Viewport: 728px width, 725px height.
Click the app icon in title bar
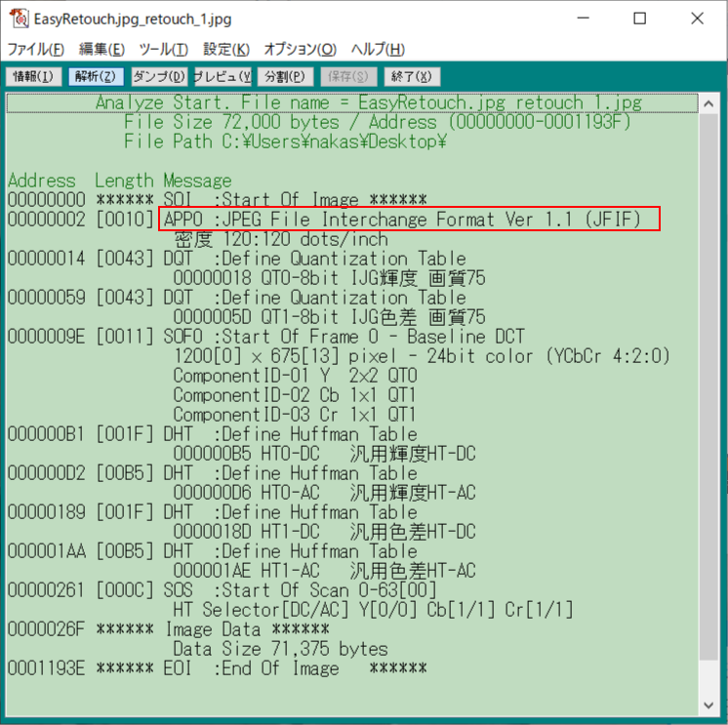(20, 19)
